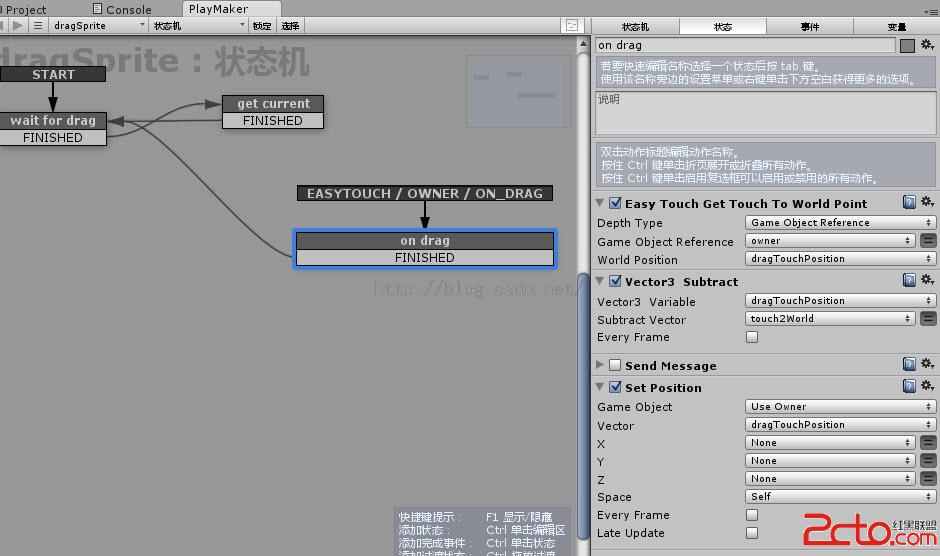Open help for Easy Touch Get Touch action

point(909,202)
